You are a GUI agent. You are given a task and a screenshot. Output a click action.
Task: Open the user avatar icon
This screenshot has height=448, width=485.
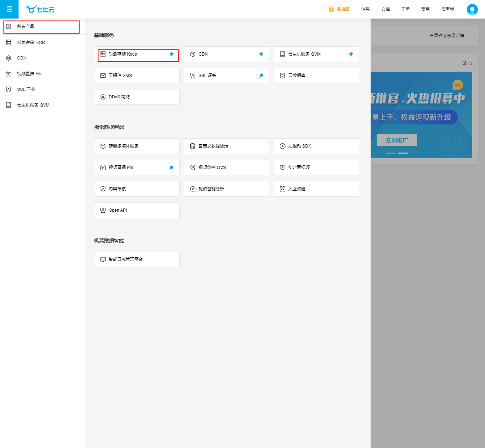(x=472, y=9)
